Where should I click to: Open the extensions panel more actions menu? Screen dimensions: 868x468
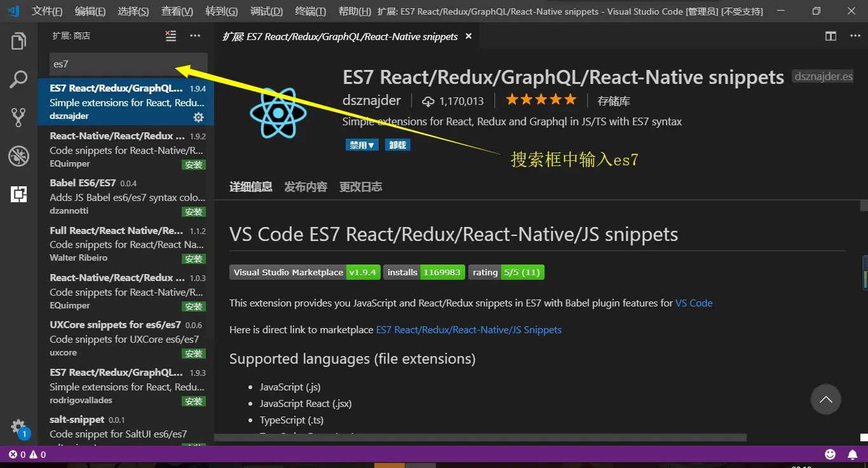pos(194,36)
